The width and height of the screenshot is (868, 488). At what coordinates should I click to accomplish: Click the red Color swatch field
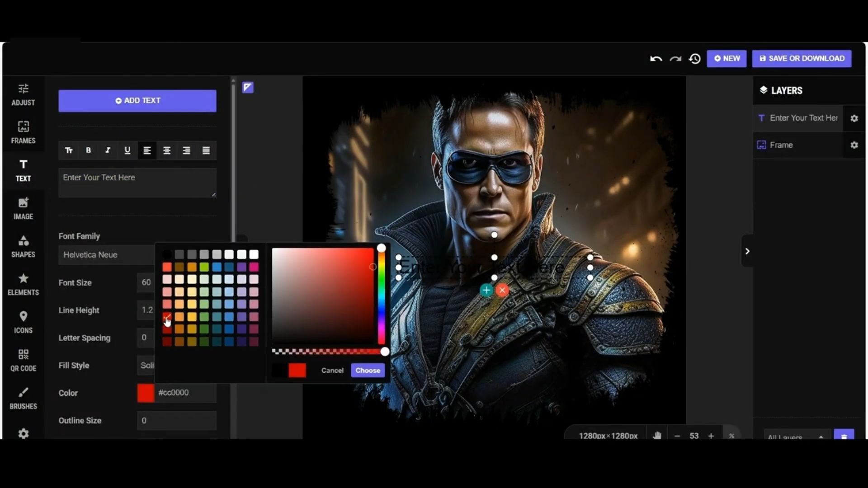click(146, 393)
